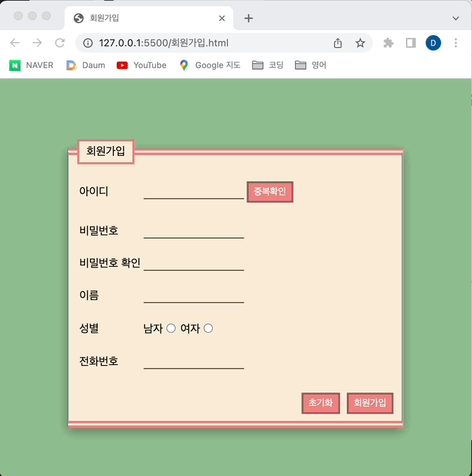Click the 초기화 reset button
Viewport: 472px width, 476px height.
click(321, 403)
